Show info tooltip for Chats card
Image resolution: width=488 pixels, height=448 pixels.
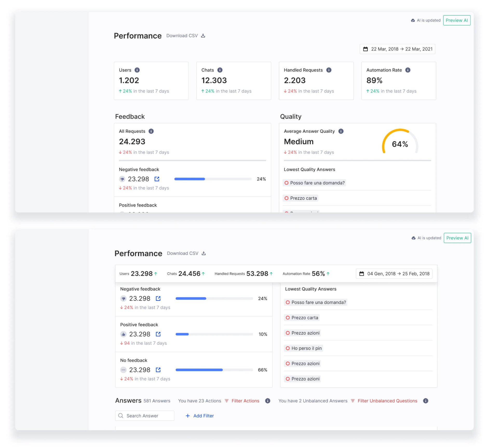(220, 70)
